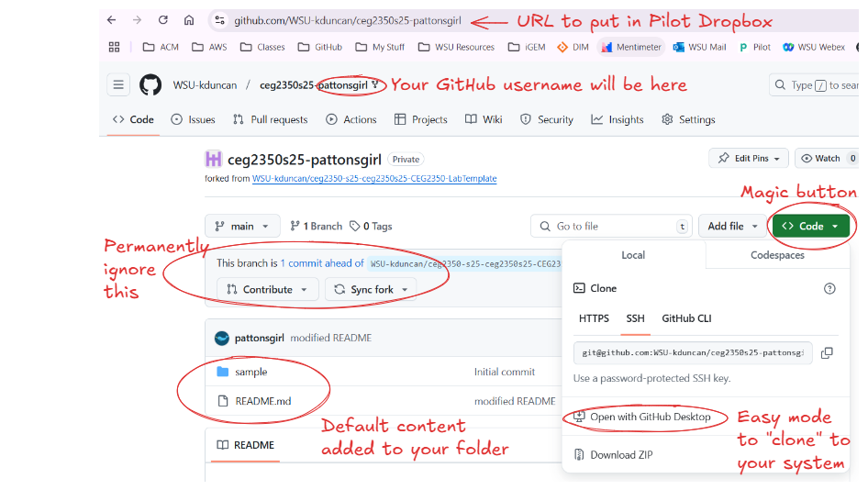Screen dimensions: 868x490
Task: Switch to the Codespaces tab
Action: [x=777, y=255]
